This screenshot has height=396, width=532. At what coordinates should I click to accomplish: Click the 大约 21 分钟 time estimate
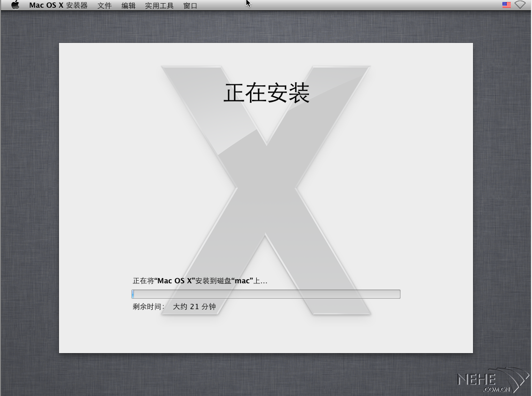[x=195, y=307]
